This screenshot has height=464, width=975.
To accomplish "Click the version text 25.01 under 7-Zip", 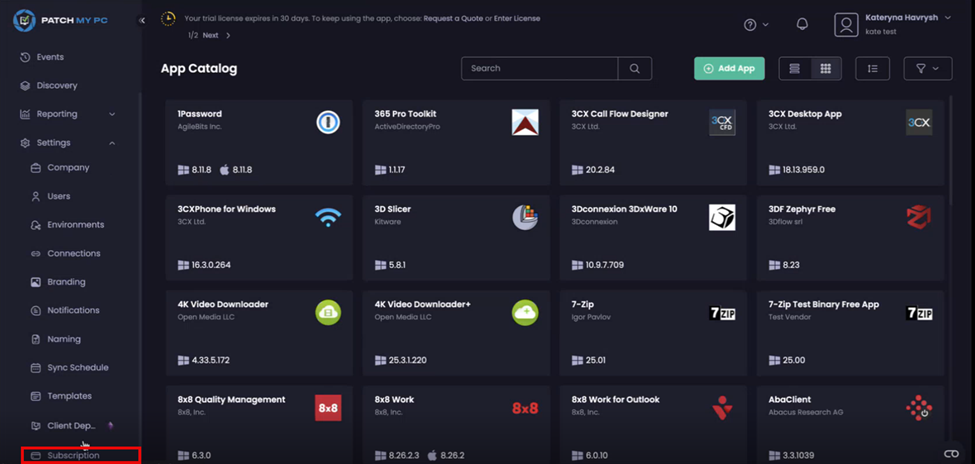I will click(595, 360).
